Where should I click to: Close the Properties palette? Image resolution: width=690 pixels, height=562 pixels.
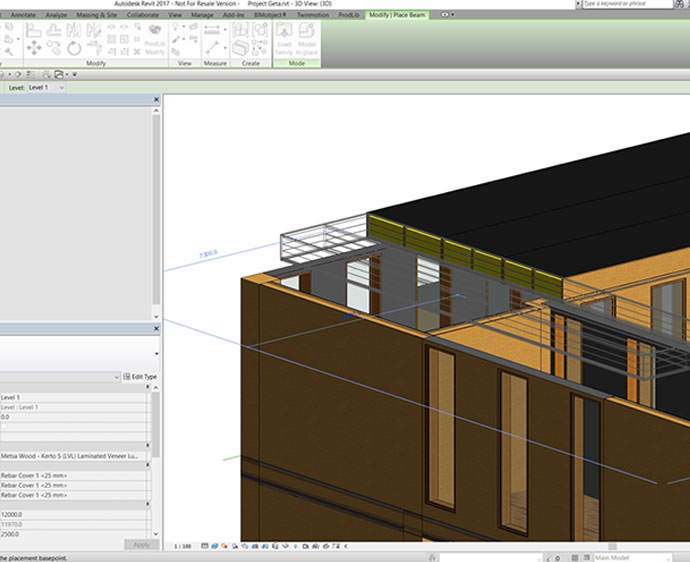pyautogui.click(x=156, y=328)
